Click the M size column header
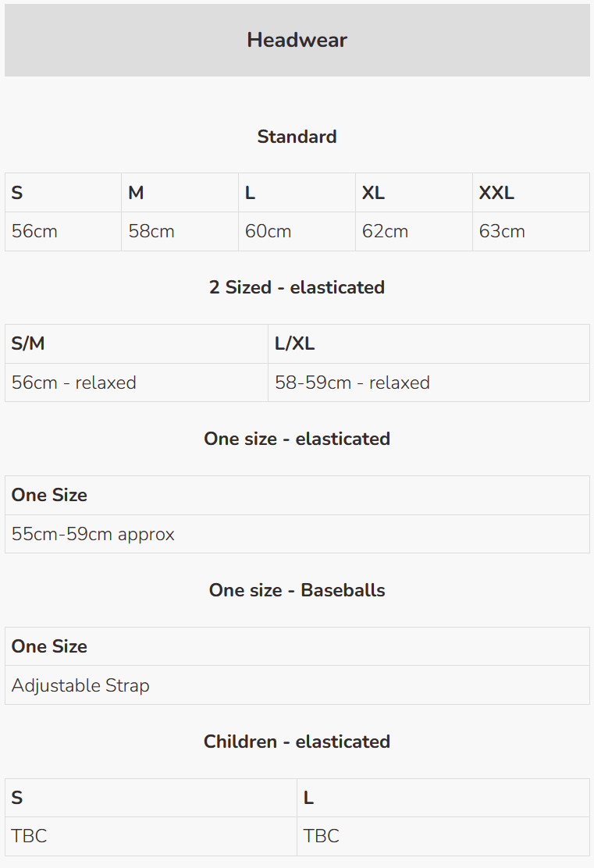 coord(137,193)
